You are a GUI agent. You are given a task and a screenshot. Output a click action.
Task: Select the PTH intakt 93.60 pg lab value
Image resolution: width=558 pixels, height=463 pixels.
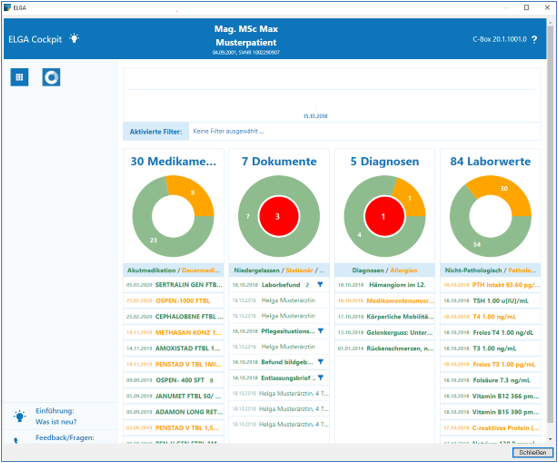[490, 285]
